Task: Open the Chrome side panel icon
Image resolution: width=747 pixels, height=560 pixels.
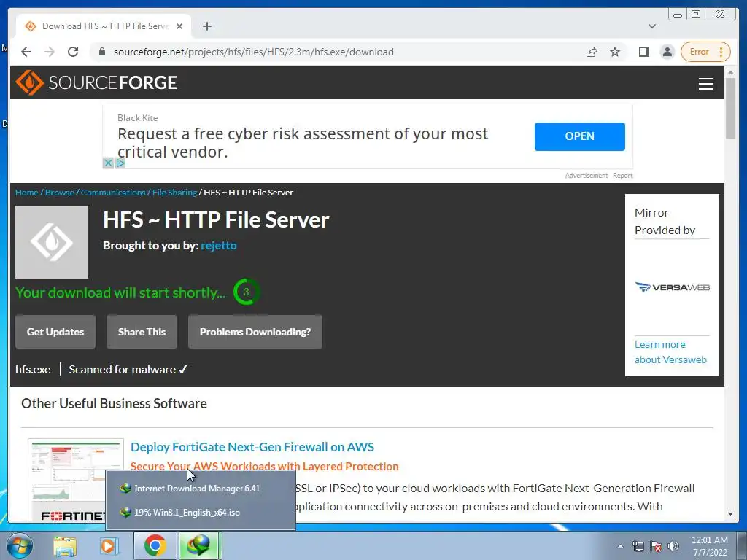Action: (643, 52)
